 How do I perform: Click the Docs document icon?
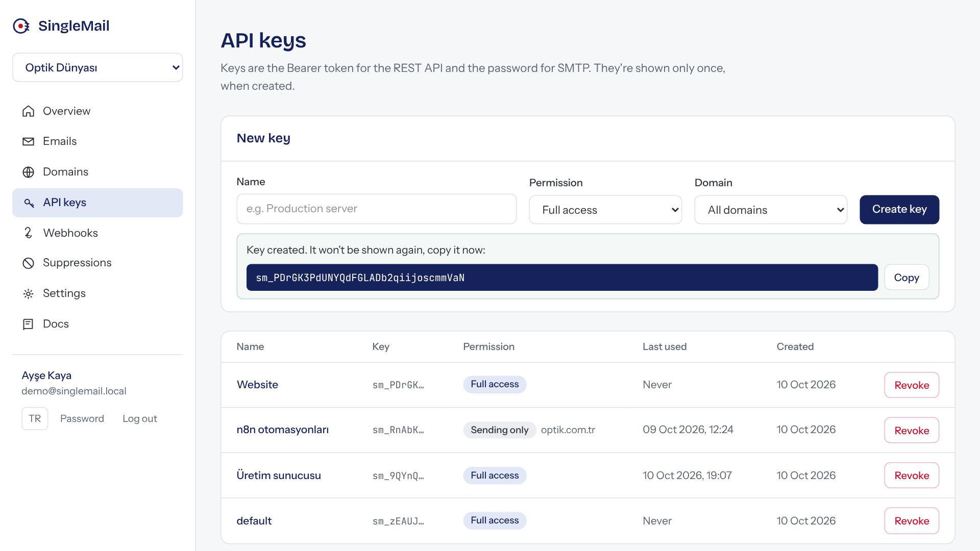(x=28, y=324)
